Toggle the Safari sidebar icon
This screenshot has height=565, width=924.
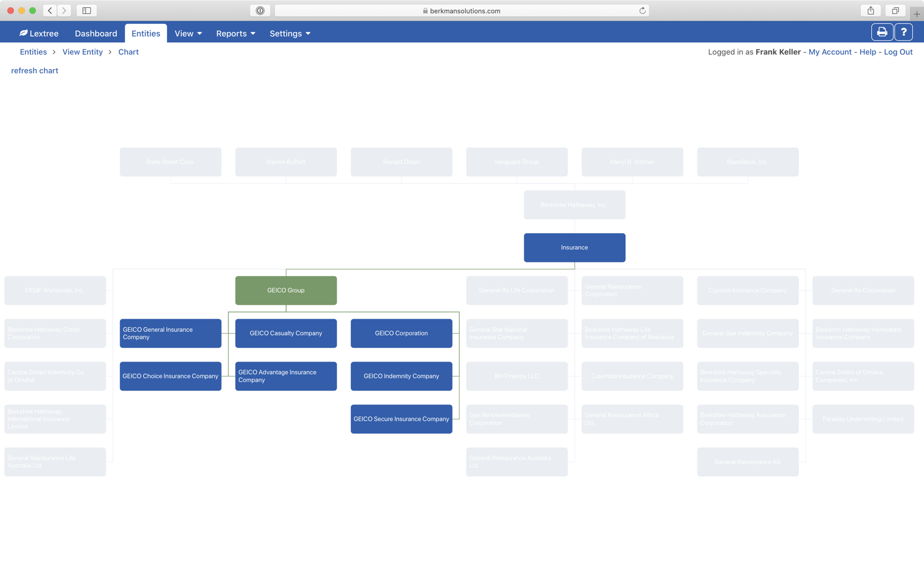87,10
